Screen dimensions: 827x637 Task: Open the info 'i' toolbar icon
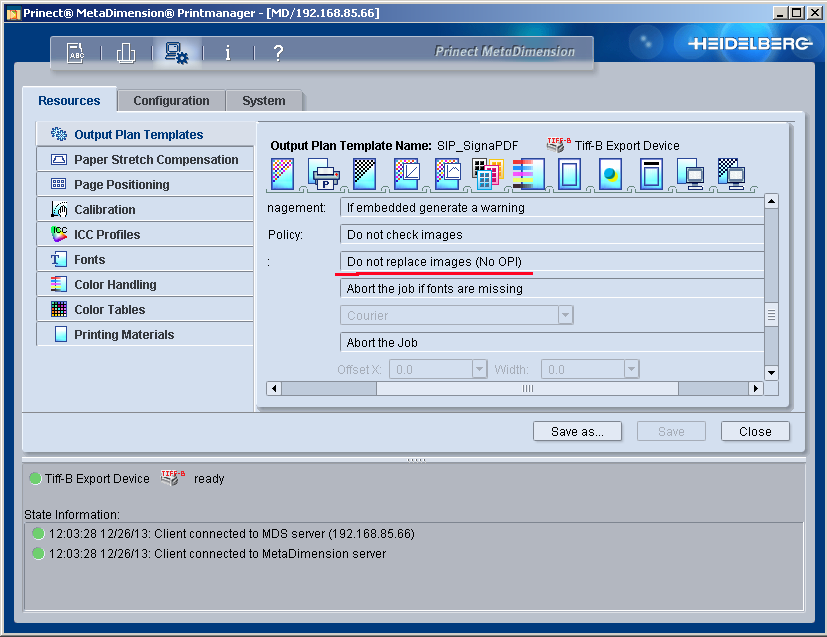[227, 53]
